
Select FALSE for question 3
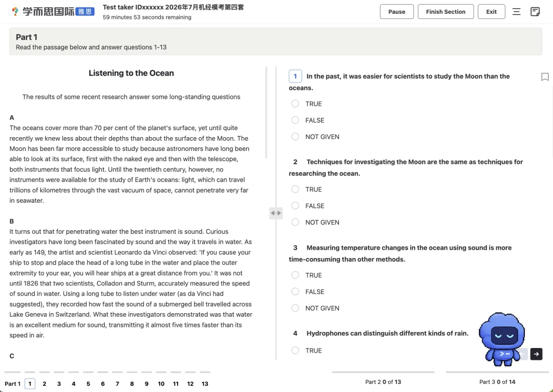(295, 292)
